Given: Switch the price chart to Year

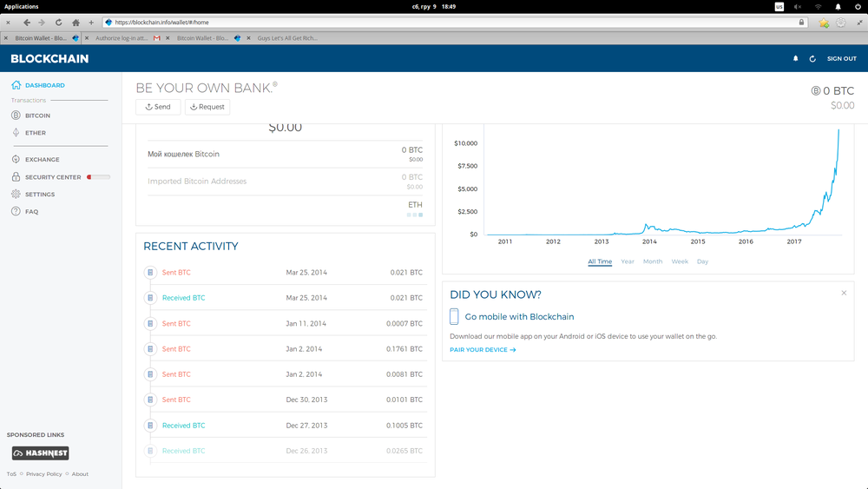Looking at the screenshot, I should (627, 261).
